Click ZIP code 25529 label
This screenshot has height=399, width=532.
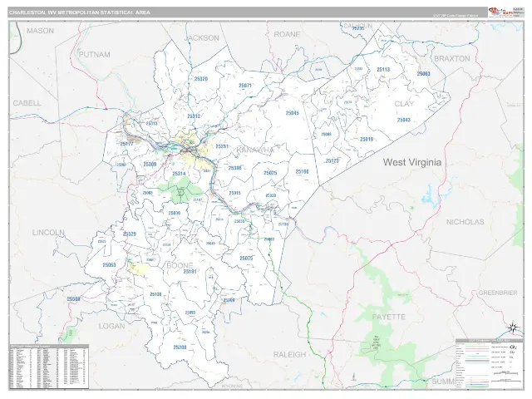pyautogui.click(x=130, y=234)
